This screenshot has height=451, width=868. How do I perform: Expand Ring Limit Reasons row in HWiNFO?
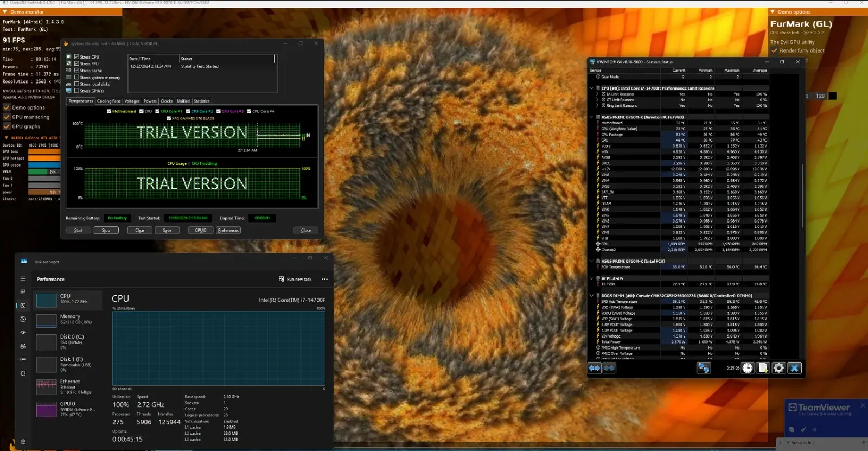[597, 105]
